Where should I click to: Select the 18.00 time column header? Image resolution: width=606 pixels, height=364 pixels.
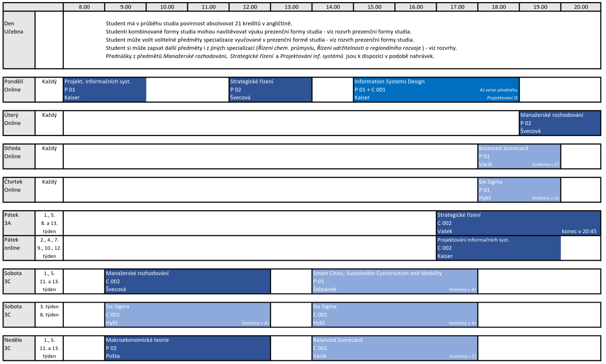click(499, 7)
